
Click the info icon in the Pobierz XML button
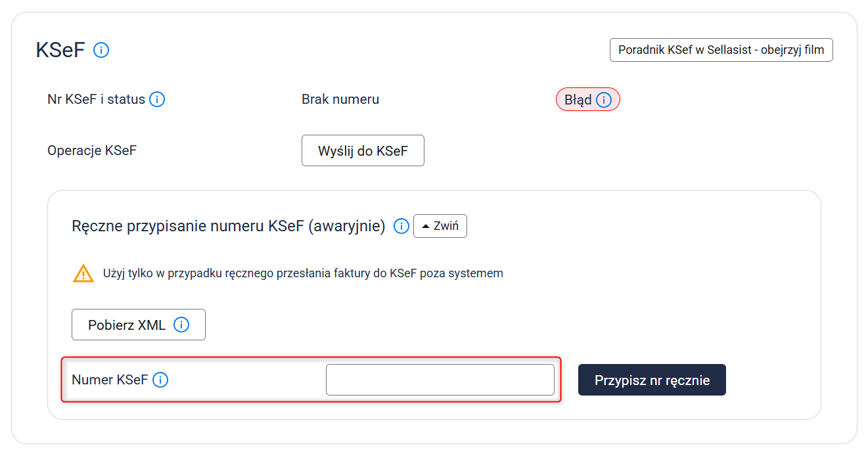click(181, 325)
